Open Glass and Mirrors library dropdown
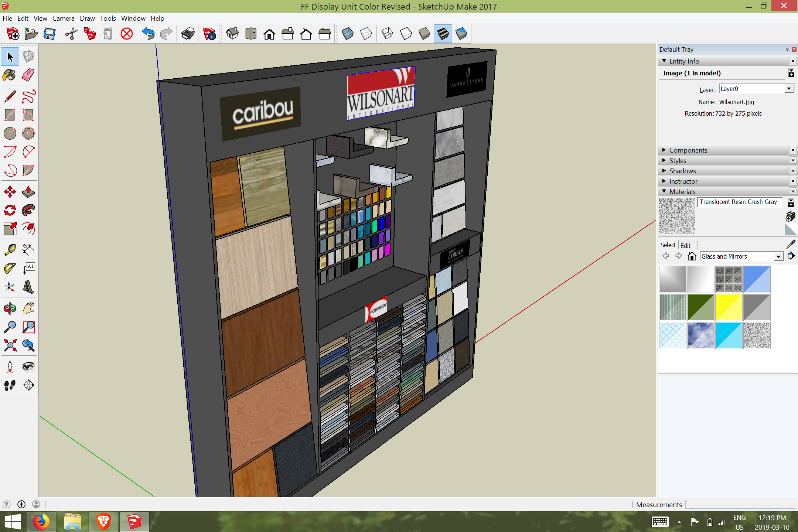The width and height of the screenshot is (798, 532). pos(778,256)
